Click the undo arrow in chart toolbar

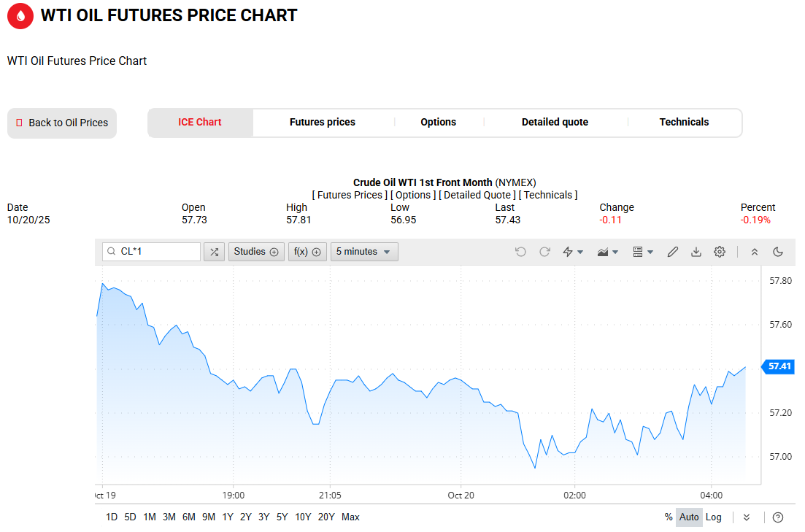(x=520, y=252)
